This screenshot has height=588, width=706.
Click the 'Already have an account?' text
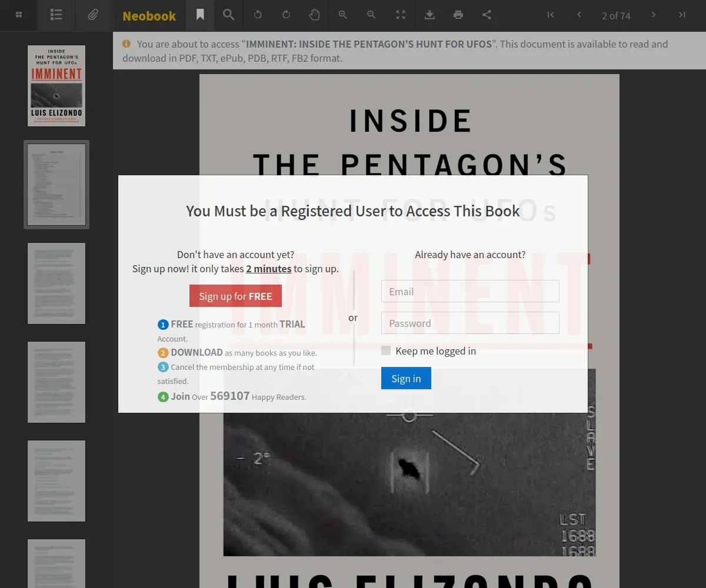click(x=470, y=255)
